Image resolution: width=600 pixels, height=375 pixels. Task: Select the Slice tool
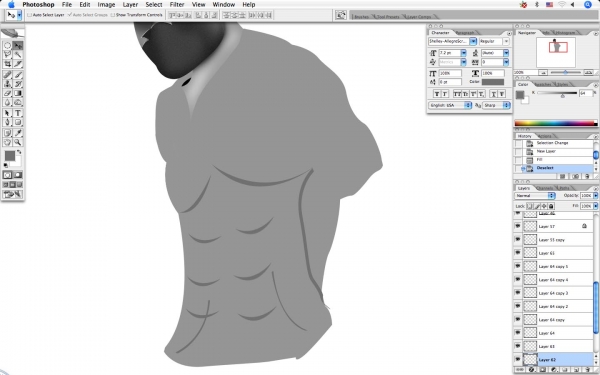point(18,64)
